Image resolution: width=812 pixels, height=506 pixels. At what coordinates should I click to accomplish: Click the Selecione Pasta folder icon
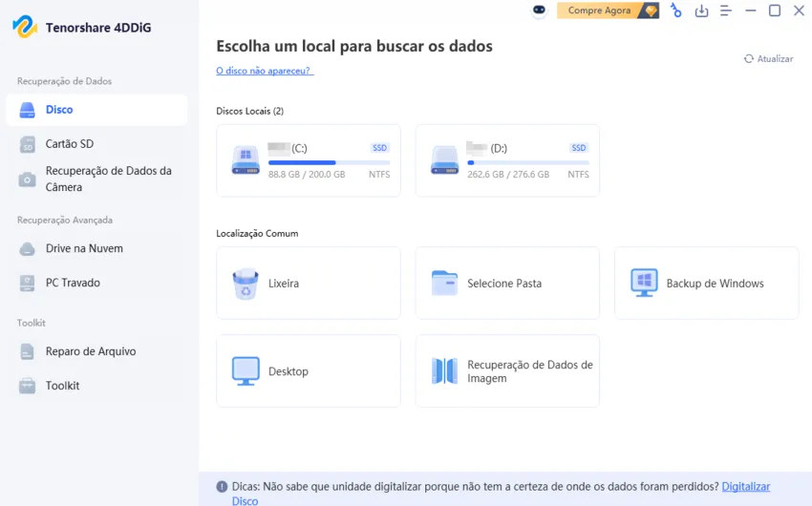tap(445, 283)
